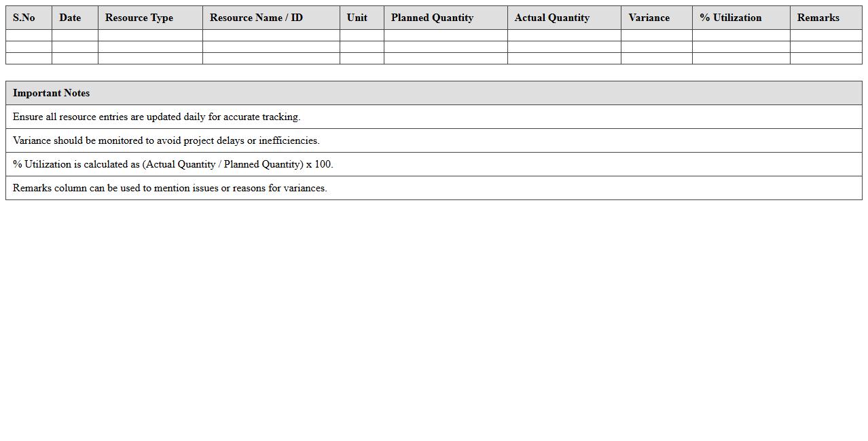Image resolution: width=868 pixels, height=441 pixels.
Task: Select the Resource Type column header
Action: point(139,18)
